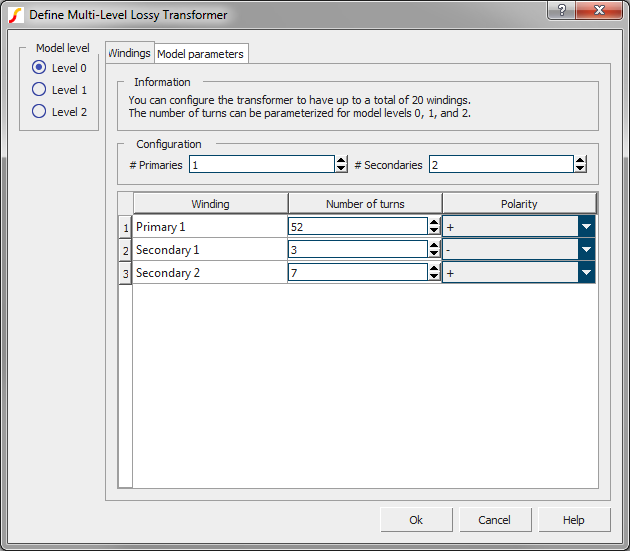Decrement Secondary 1 number of turns
Viewport: 630px width, 551px height.
coord(434,254)
